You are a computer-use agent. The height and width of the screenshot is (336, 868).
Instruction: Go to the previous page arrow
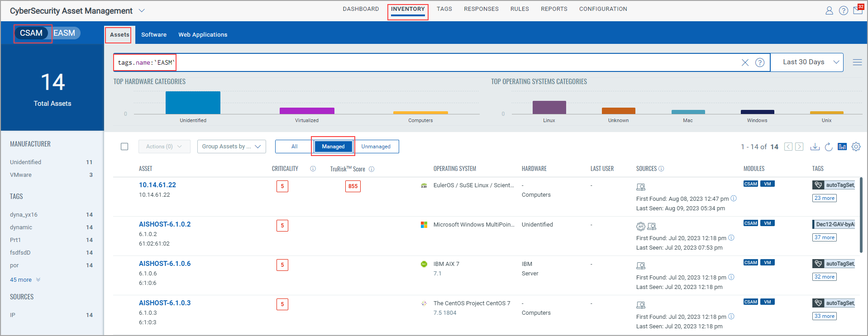(x=788, y=147)
